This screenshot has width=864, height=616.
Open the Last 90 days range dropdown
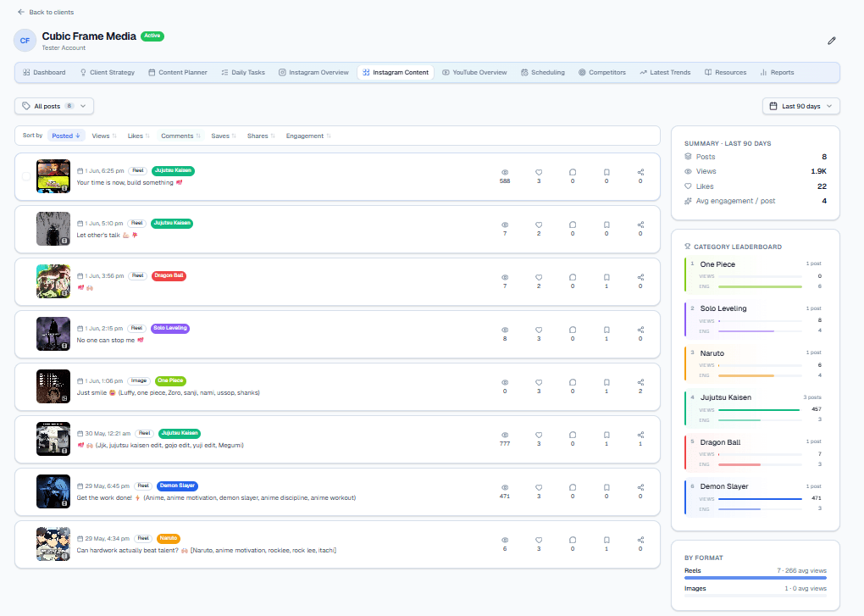801,106
